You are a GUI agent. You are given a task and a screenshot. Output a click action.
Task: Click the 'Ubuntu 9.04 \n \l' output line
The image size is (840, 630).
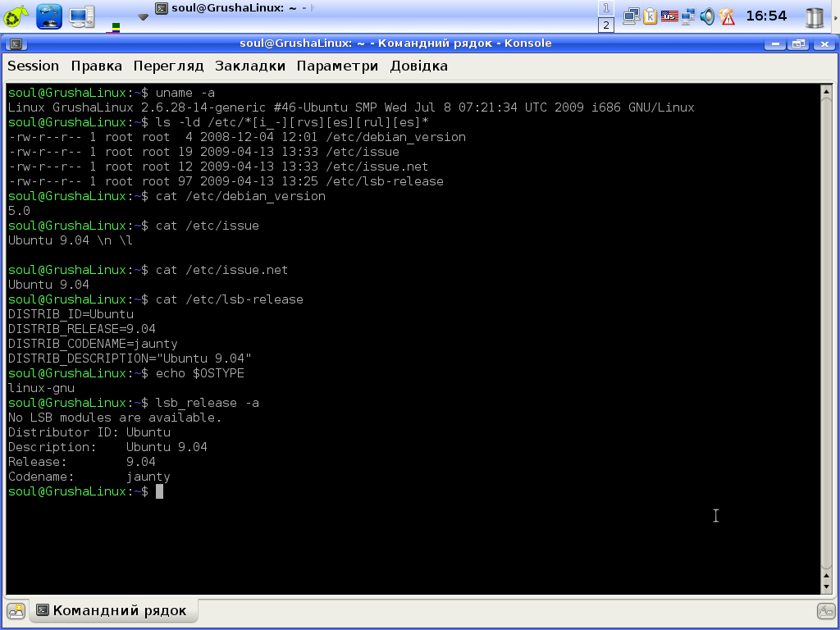71,240
